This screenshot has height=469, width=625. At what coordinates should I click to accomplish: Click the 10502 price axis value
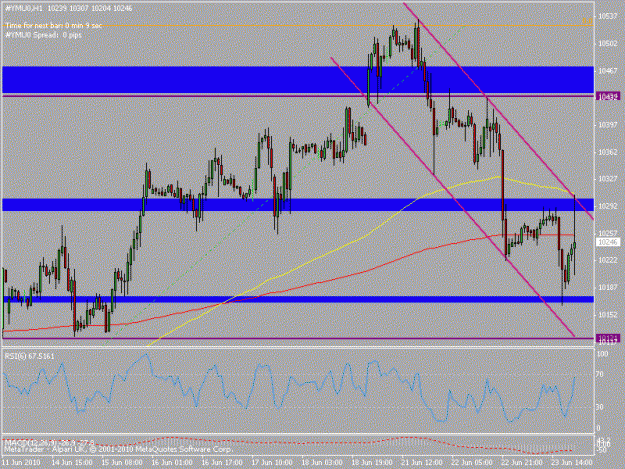point(608,43)
